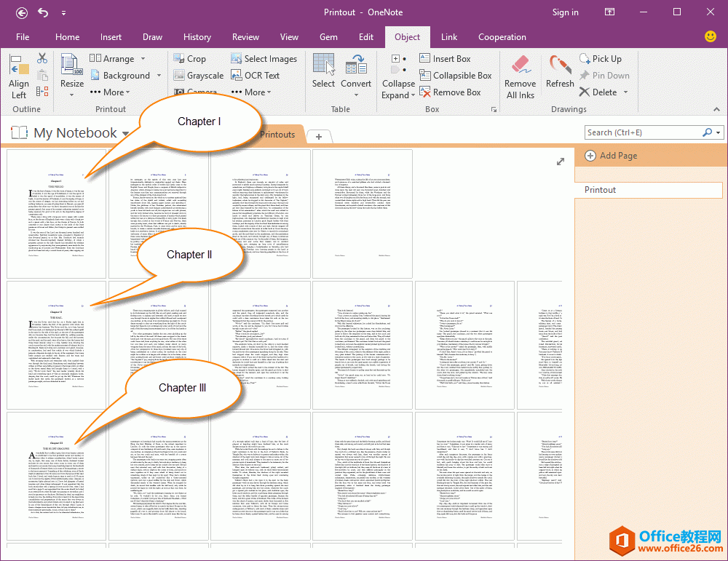Click the Align Left outline icon
Viewport: 728px width, 561px height.
coord(19,76)
